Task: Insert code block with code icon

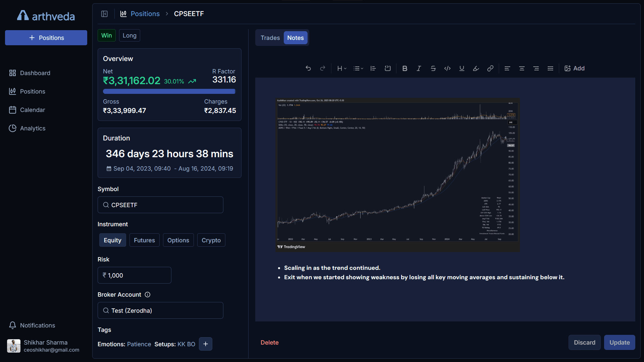Action: pos(447,68)
